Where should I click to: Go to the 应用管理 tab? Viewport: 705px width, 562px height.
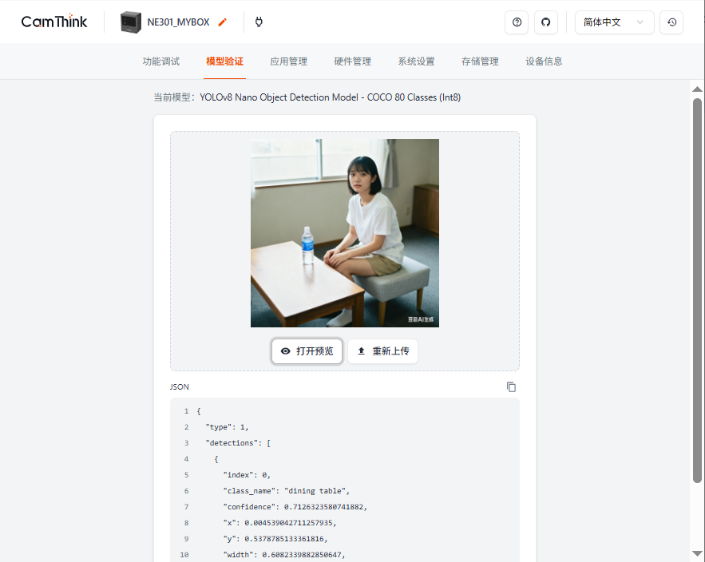289,62
